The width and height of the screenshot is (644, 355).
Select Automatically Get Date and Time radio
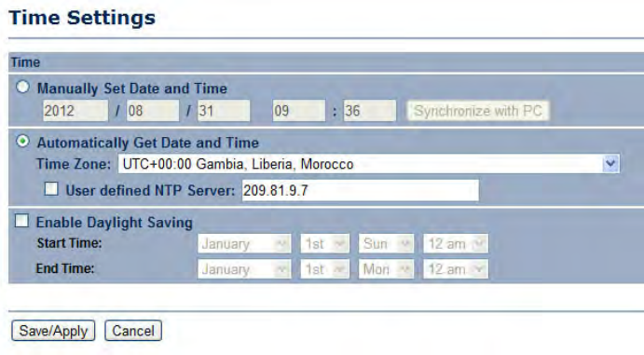(22, 142)
